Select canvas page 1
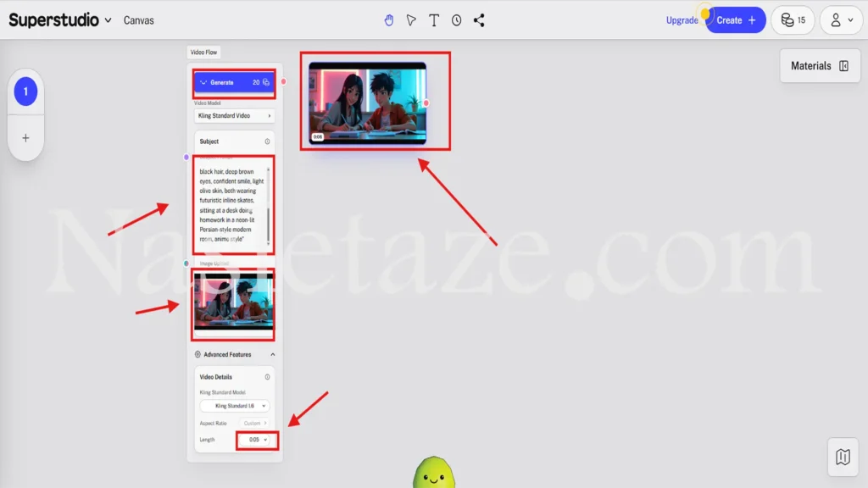The height and width of the screenshot is (488, 868). pyautogui.click(x=25, y=91)
